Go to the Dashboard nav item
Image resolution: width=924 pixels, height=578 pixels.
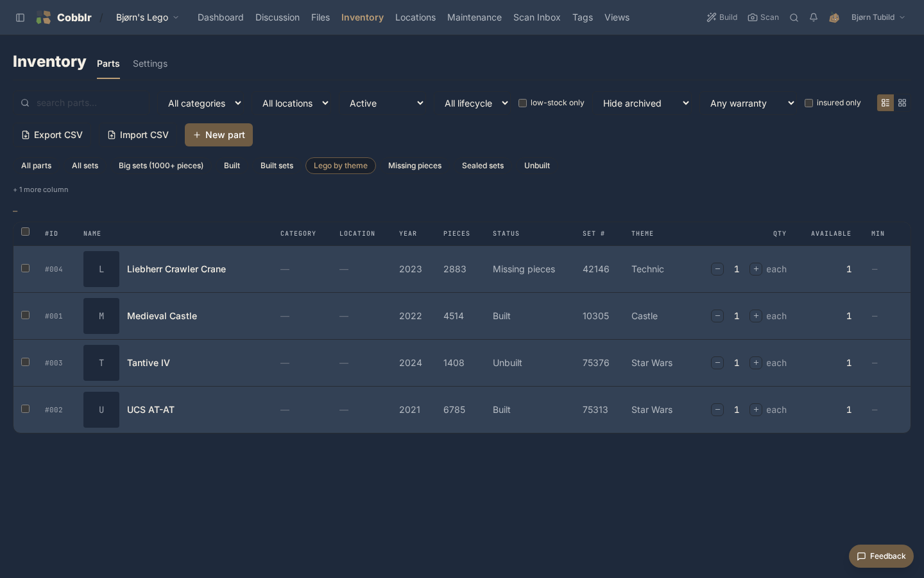pos(221,17)
